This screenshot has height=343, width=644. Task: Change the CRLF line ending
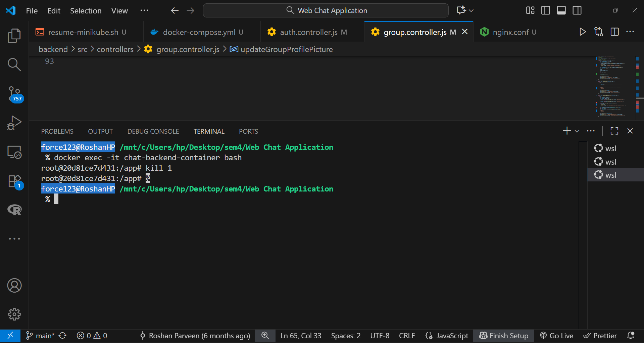coord(407,336)
